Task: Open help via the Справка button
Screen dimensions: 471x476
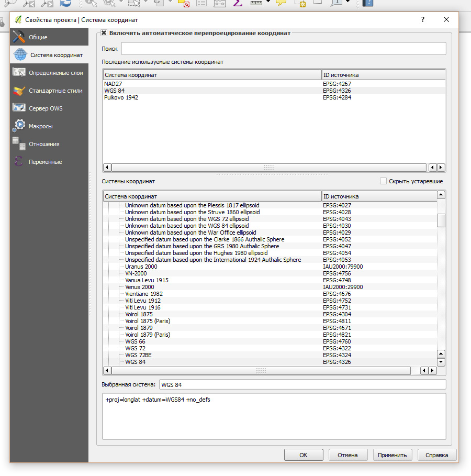Action: (x=436, y=455)
